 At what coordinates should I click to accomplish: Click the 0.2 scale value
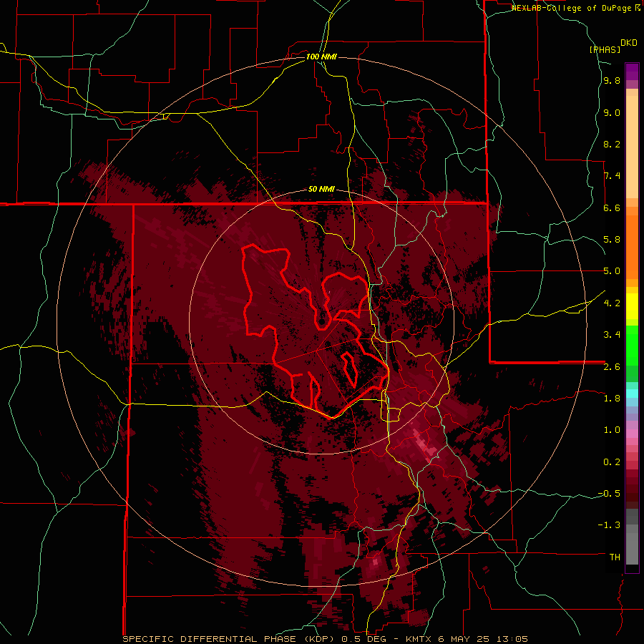pyautogui.click(x=612, y=462)
